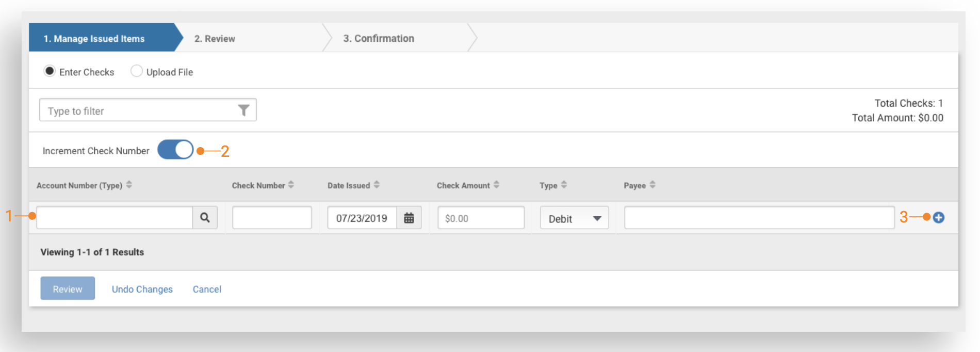Sort by Account Number (Type) column arrows

pyautogui.click(x=129, y=185)
